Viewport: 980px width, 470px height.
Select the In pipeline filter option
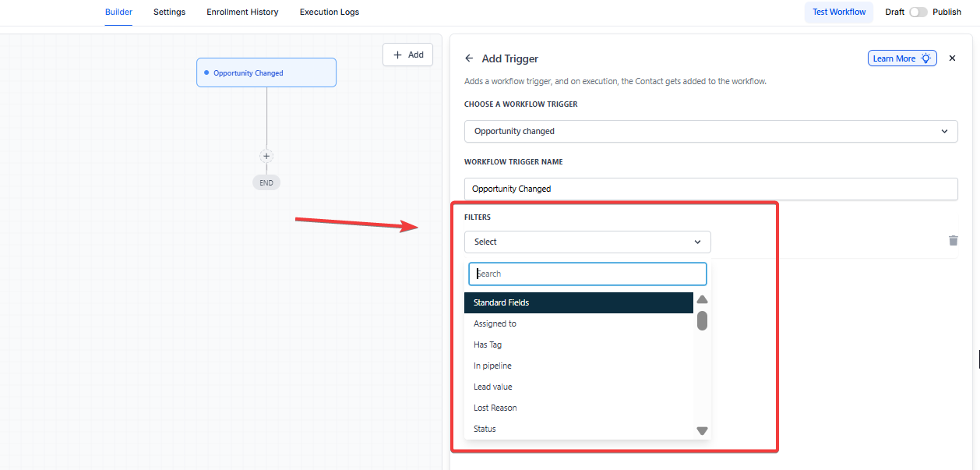(x=492, y=366)
